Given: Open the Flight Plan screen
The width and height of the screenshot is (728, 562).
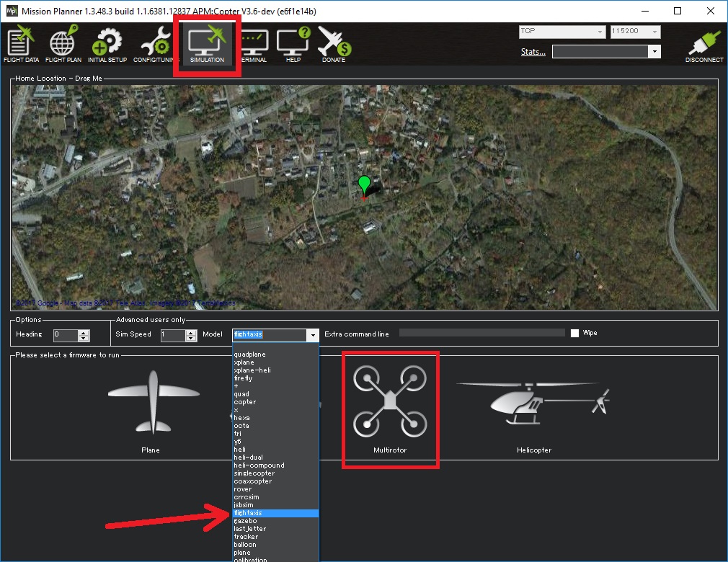Looking at the screenshot, I should (x=63, y=43).
